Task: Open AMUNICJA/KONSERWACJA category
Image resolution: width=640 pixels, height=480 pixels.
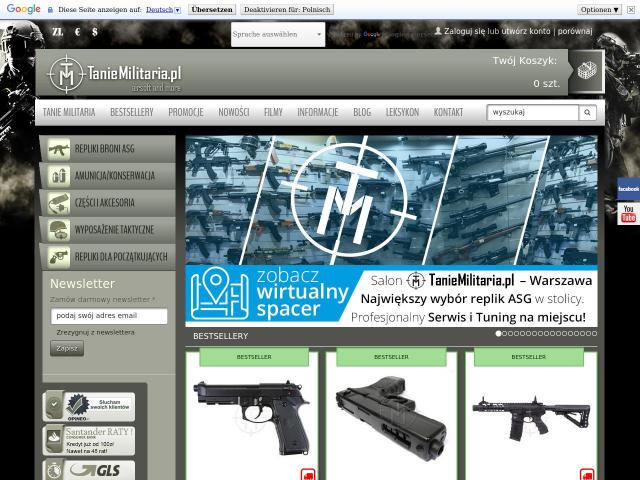Action: pos(108,176)
